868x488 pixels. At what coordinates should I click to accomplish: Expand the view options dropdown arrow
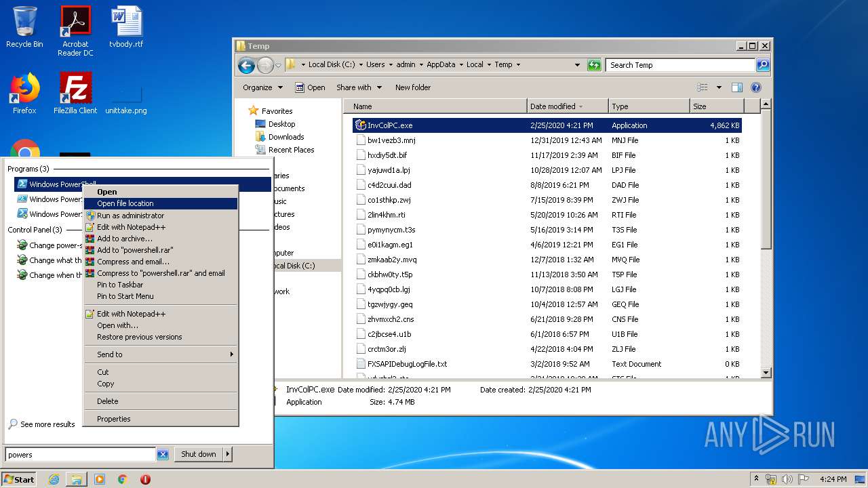point(719,87)
